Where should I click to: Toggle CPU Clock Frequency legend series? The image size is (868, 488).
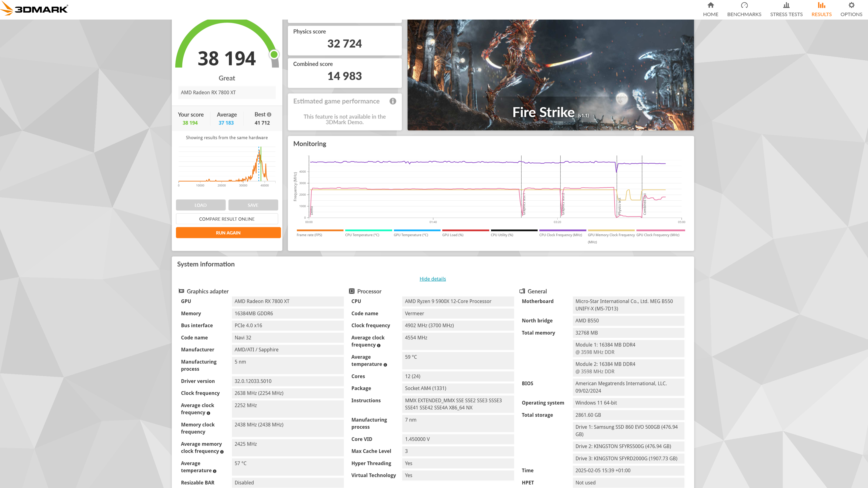coord(560,235)
